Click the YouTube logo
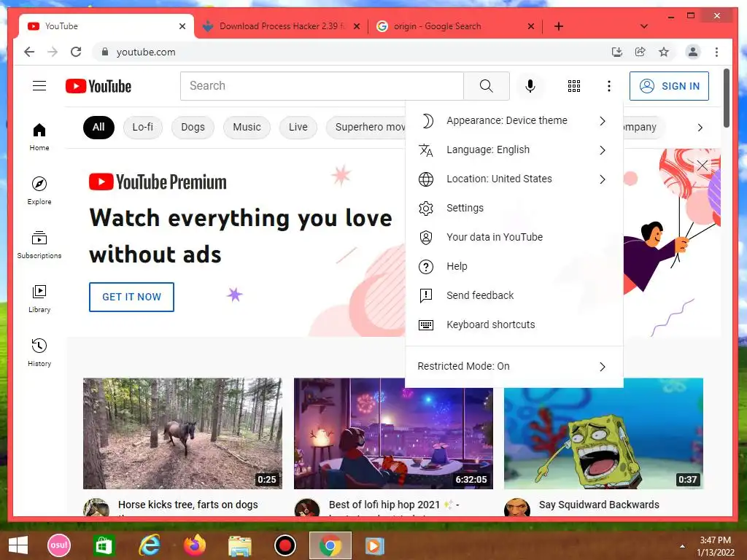 tap(98, 86)
